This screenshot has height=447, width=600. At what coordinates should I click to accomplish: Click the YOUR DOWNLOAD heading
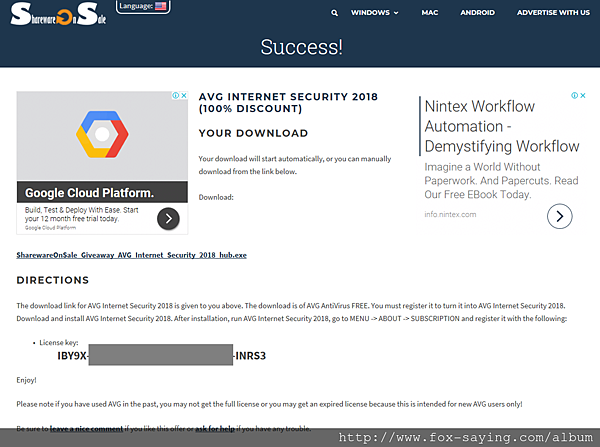pyautogui.click(x=253, y=133)
